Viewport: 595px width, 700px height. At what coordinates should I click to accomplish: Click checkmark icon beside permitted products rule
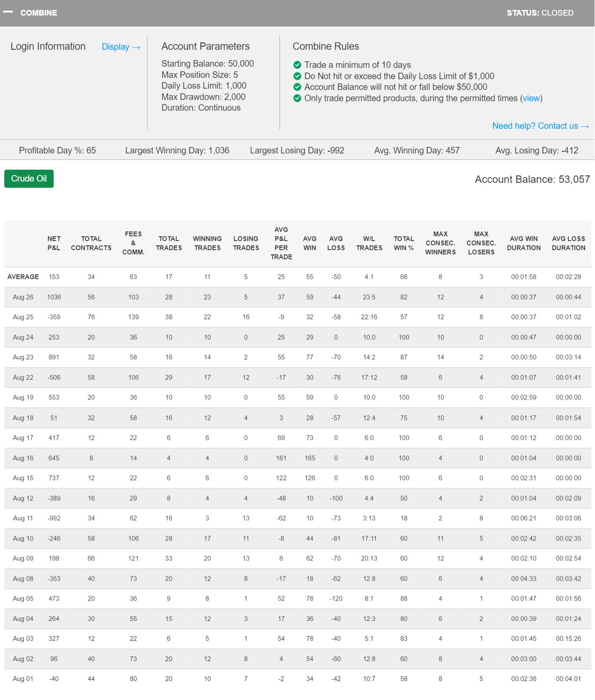(297, 98)
